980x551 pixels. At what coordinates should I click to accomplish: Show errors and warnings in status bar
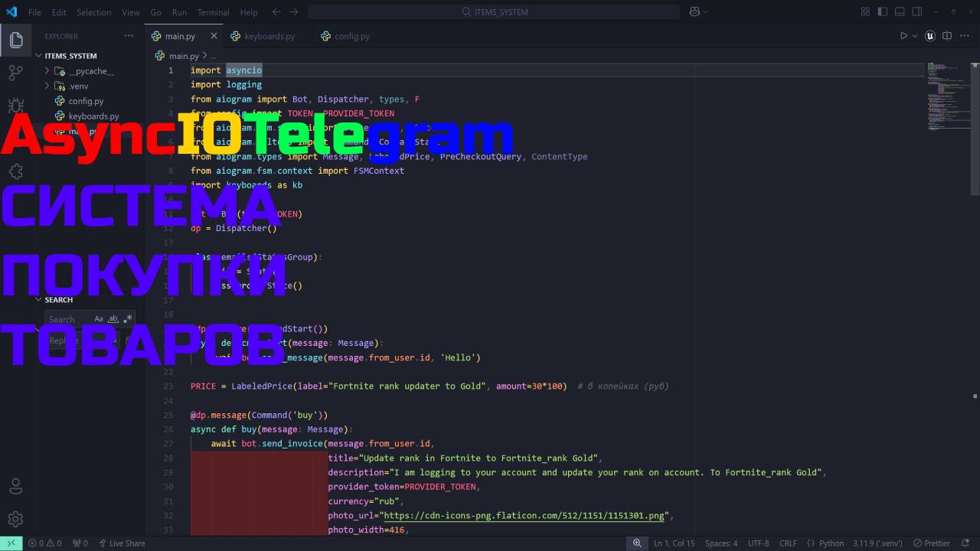tap(44, 543)
